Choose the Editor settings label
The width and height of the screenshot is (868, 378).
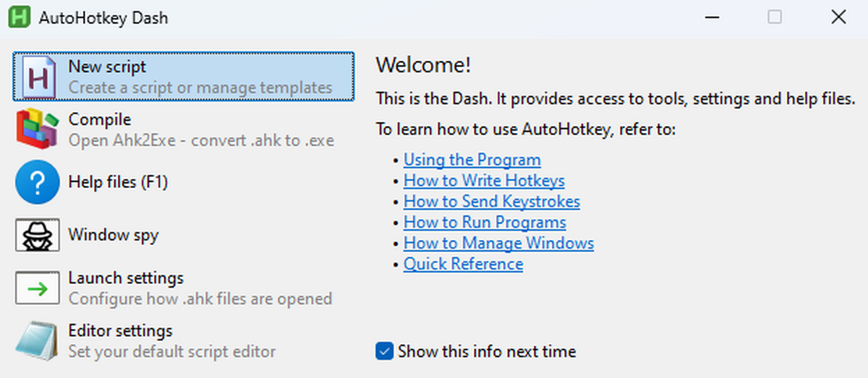pos(120,331)
